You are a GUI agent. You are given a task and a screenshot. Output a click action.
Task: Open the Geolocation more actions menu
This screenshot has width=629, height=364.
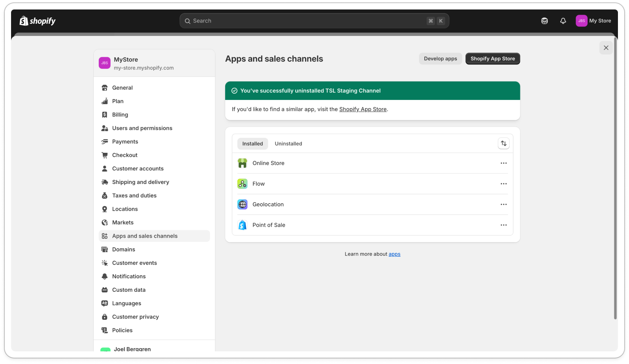(503, 205)
